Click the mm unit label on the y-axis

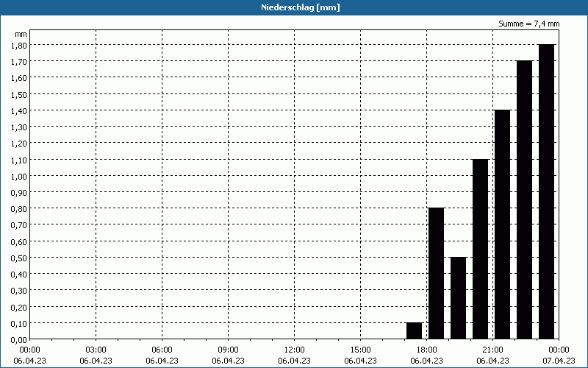(x=21, y=34)
